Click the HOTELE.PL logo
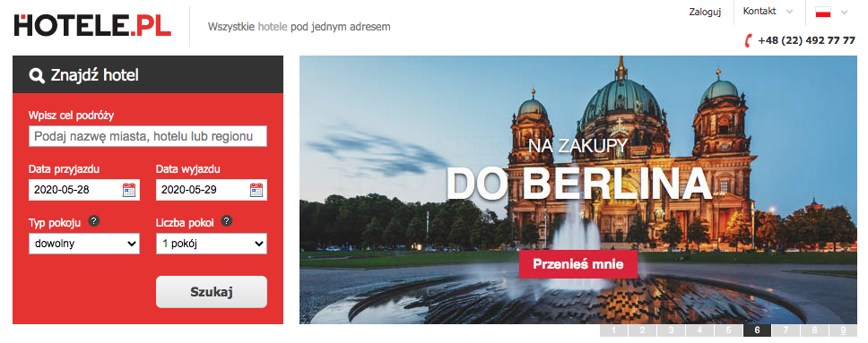 92,25
